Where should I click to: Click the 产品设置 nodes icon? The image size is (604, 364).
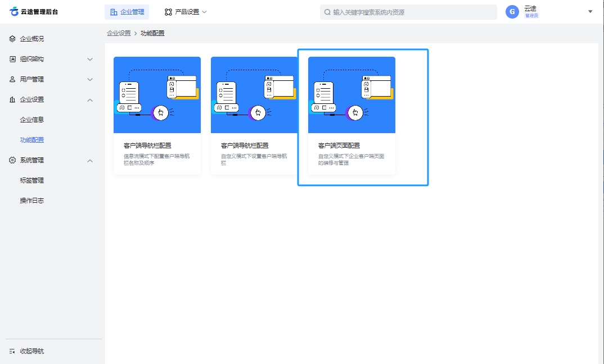pos(168,12)
